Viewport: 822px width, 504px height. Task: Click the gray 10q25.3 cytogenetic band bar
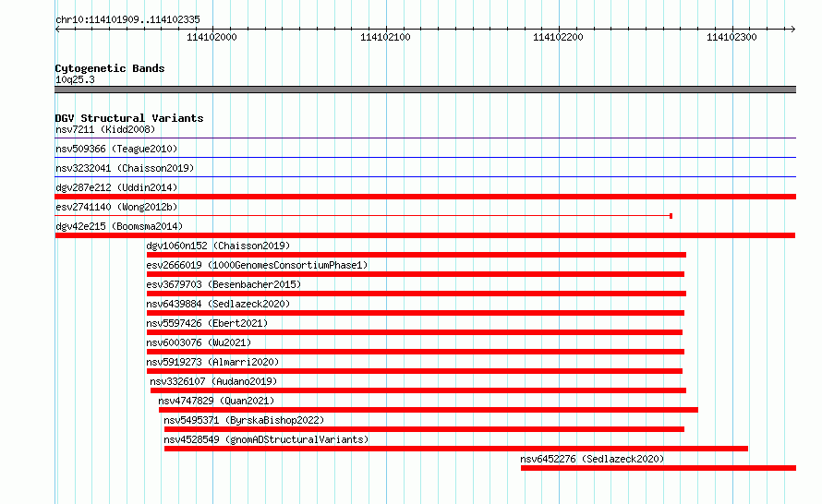(425, 90)
